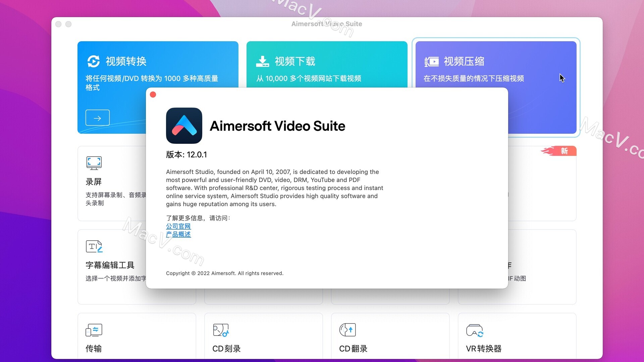The height and width of the screenshot is (362, 644).
Task: Click the CD刻录 (CD Burn) icon
Action: [x=221, y=330]
